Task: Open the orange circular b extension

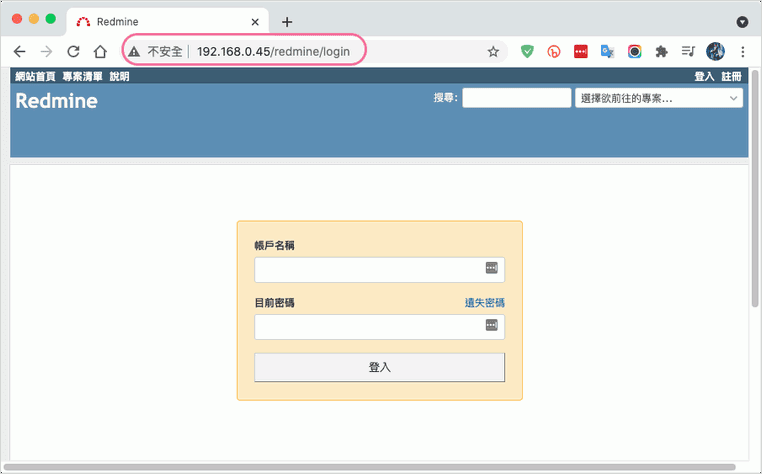Action: [554, 52]
